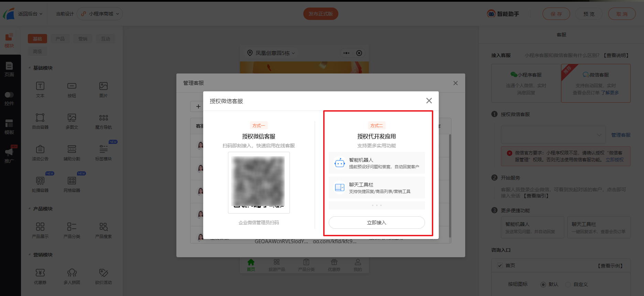The height and width of the screenshot is (296, 644).
Task: Switch to the 营销 module tab
Action: (83, 39)
